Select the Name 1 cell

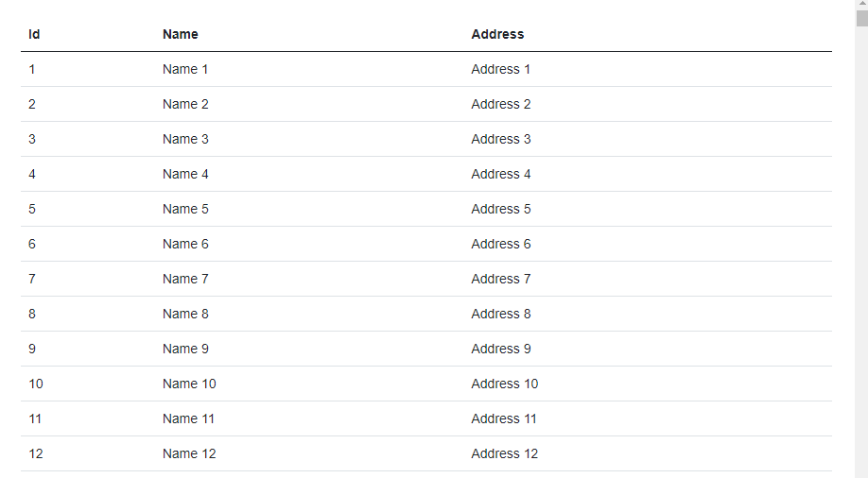tap(185, 69)
